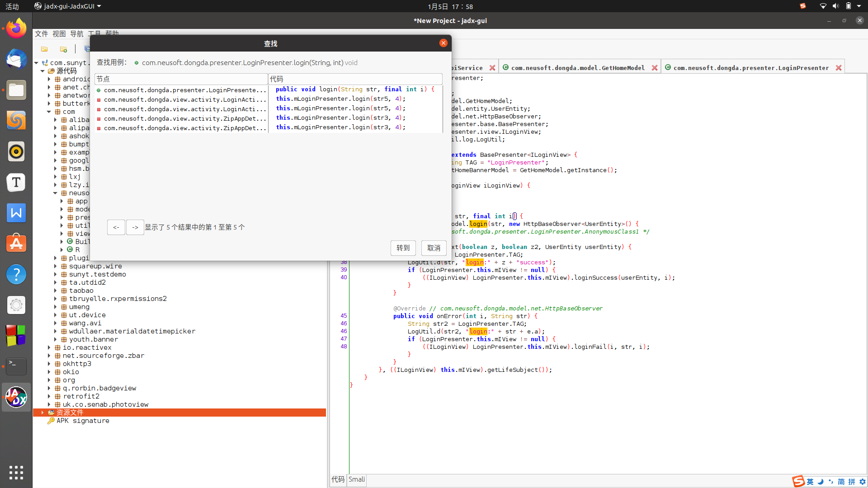Collapse the 源代码 source code node

(42, 71)
